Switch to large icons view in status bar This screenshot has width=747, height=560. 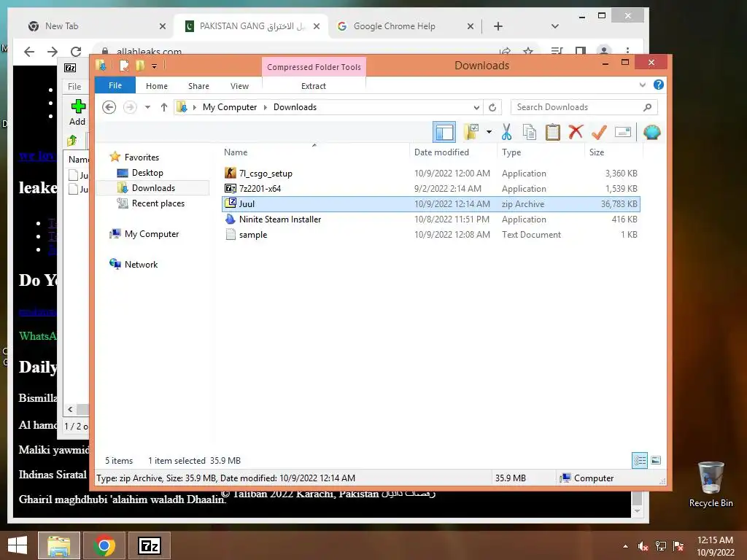coord(656,460)
